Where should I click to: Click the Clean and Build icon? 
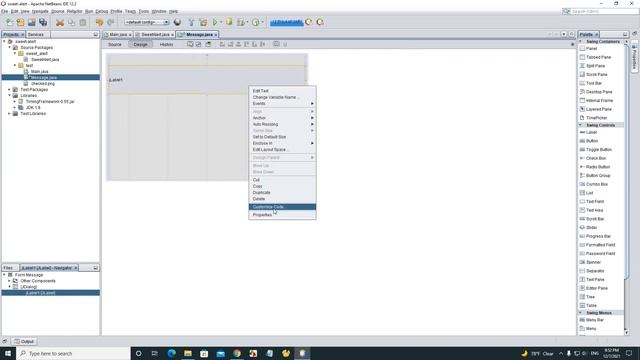(x=203, y=22)
